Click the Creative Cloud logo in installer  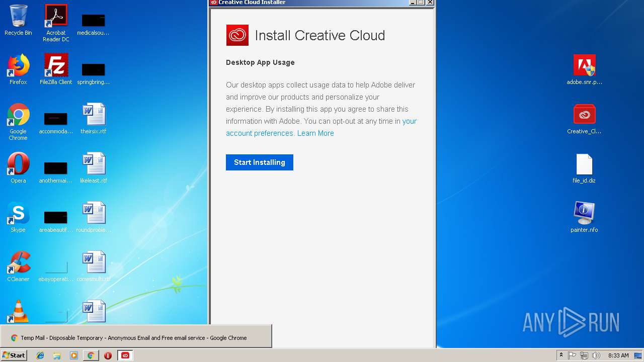click(237, 35)
